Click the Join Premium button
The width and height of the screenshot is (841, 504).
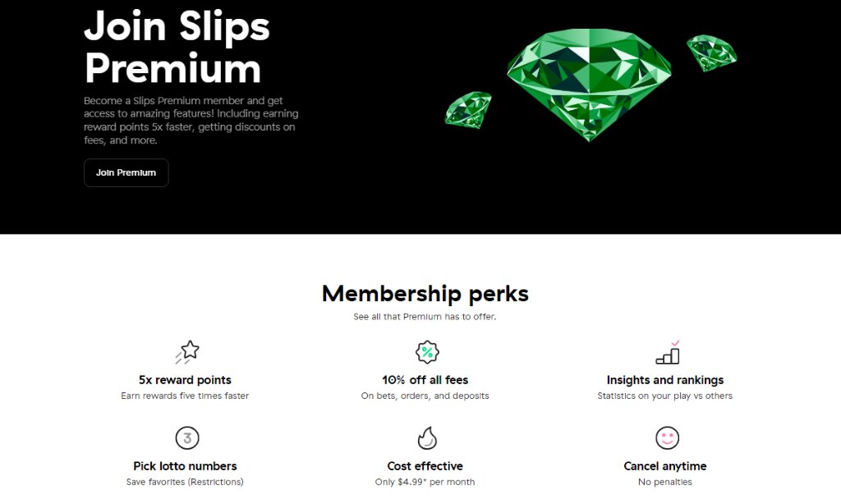pos(126,173)
